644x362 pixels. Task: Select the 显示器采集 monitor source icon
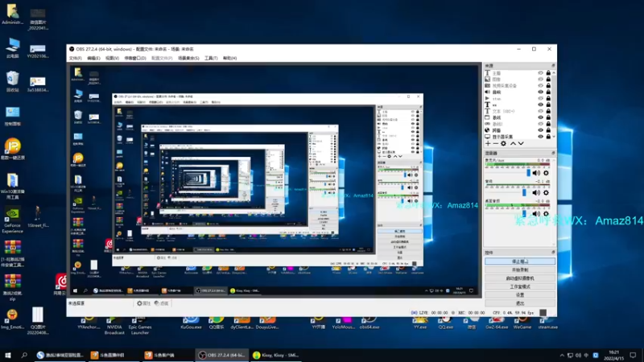pos(487,137)
